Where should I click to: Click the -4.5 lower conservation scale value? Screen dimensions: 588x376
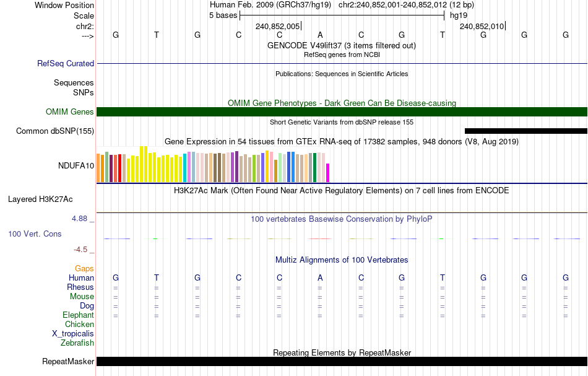click(80, 250)
